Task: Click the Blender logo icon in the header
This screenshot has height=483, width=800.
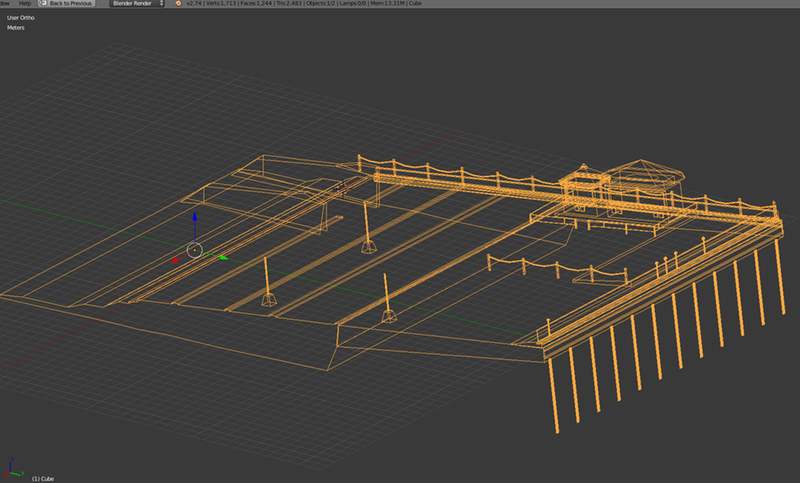Action: point(178,4)
